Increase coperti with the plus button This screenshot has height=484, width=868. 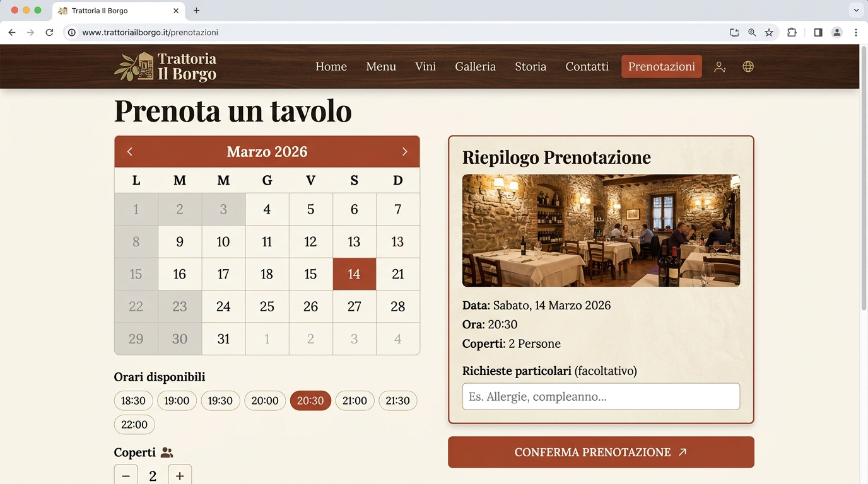(x=180, y=476)
